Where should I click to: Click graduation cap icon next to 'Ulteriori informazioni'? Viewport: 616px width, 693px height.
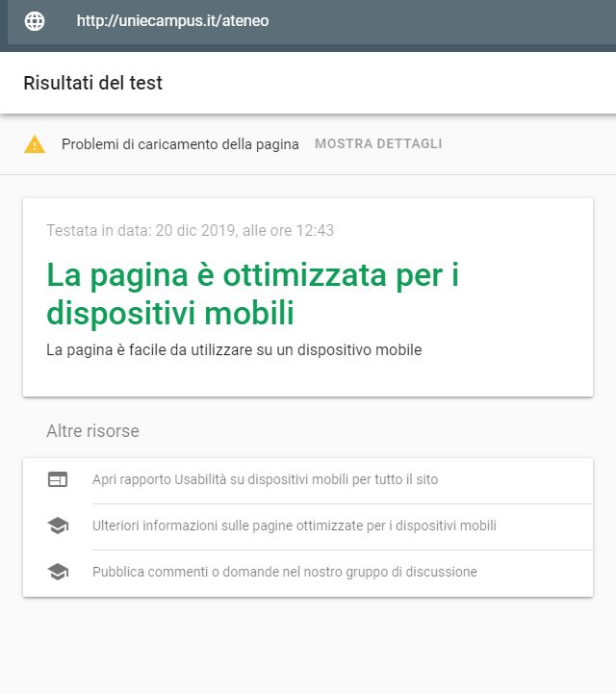[x=58, y=526]
